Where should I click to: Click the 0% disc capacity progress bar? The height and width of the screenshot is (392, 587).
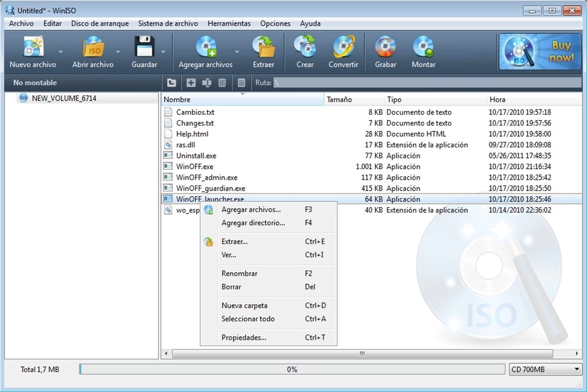coord(292,370)
